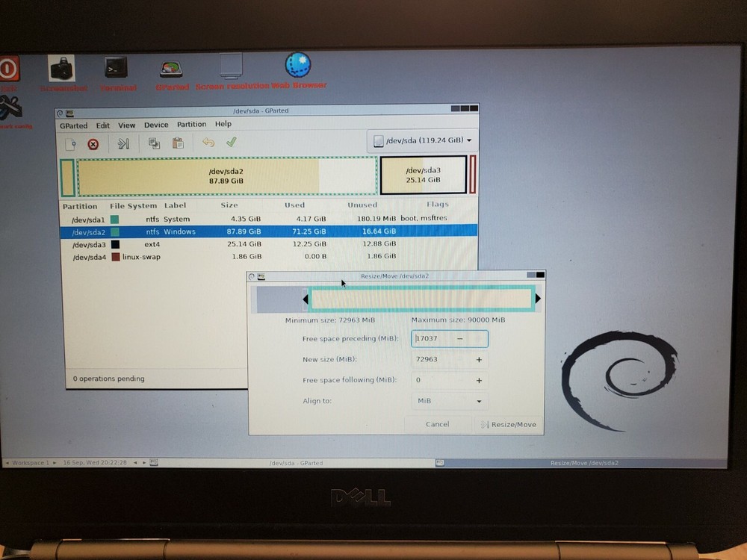The width and height of the screenshot is (747, 560).
Task: Click the New partition toolbar icon
Action: coord(70,144)
